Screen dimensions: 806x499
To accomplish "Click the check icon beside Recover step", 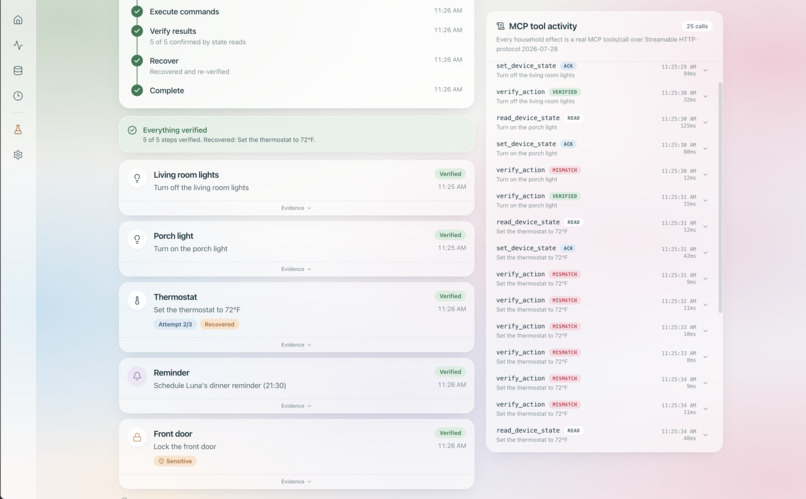I will [x=137, y=61].
